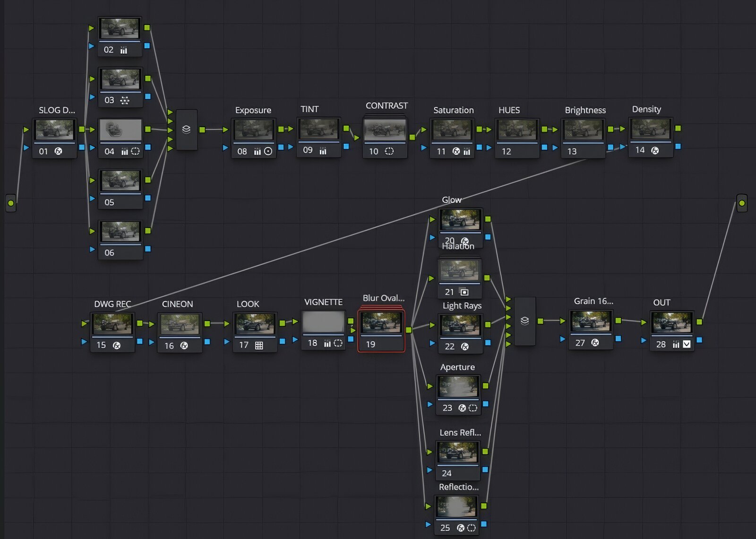This screenshot has height=539, width=756.
Task: Select node 05 thumbnail
Action: 120,180
